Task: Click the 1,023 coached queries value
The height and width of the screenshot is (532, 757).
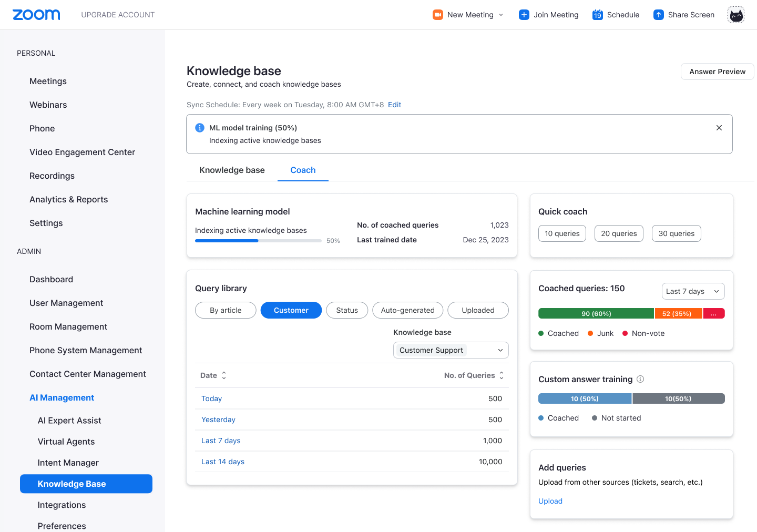Action: point(499,225)
